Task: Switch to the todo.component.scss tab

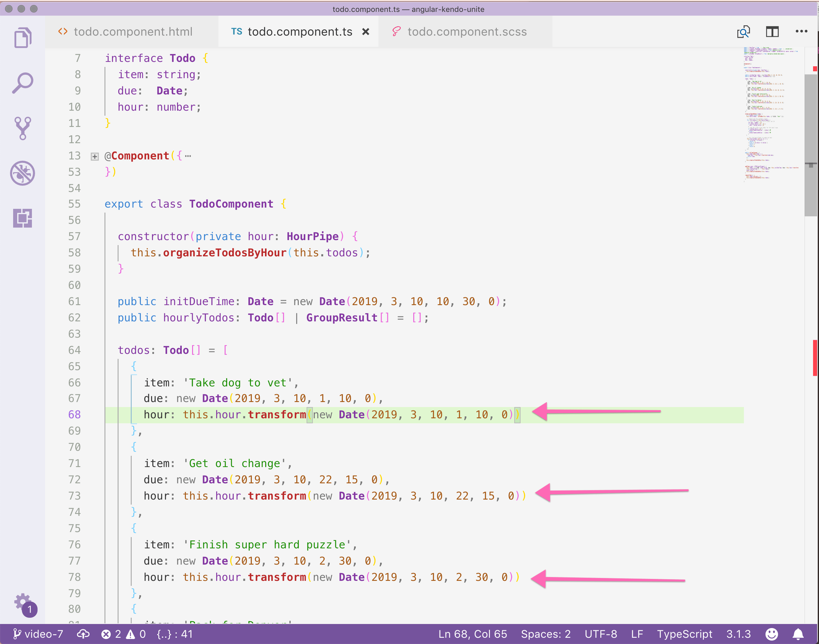Action: pyautogui.click(x=465, y=32)
